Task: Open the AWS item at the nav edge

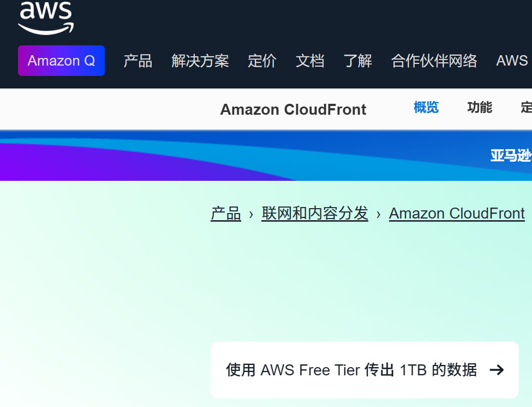Action: (x=512, y=61)
